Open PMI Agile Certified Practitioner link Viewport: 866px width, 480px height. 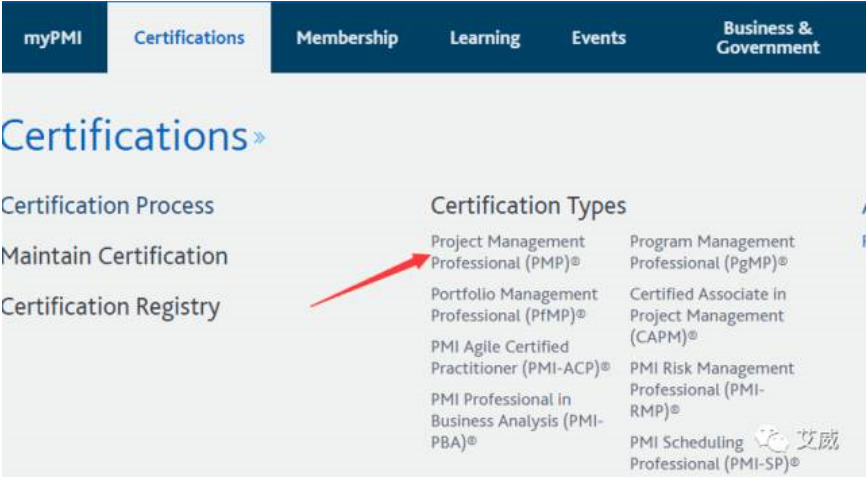click(x=519, y=357)
